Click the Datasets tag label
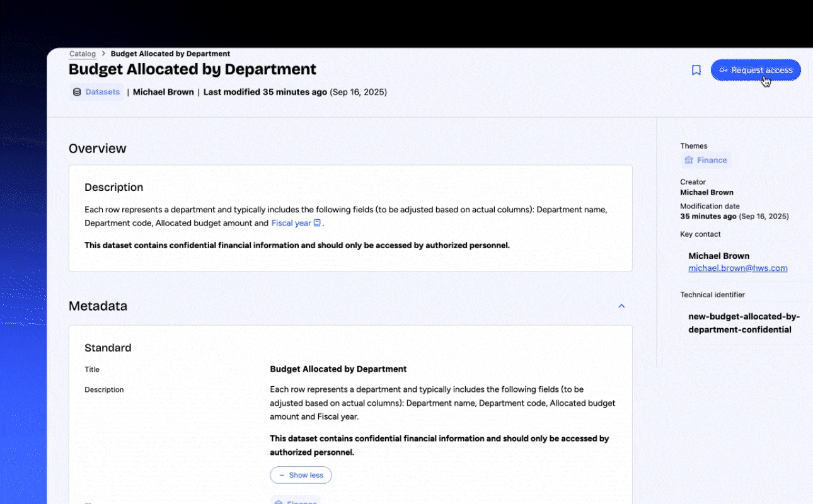The width and height of the screenshot is (813, 504). [102, 92]
